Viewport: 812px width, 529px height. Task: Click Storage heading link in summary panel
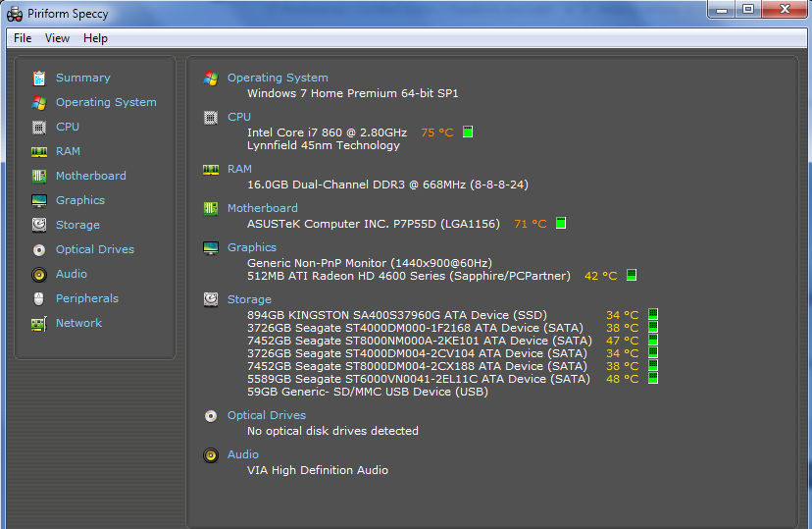tap(249, 299)
